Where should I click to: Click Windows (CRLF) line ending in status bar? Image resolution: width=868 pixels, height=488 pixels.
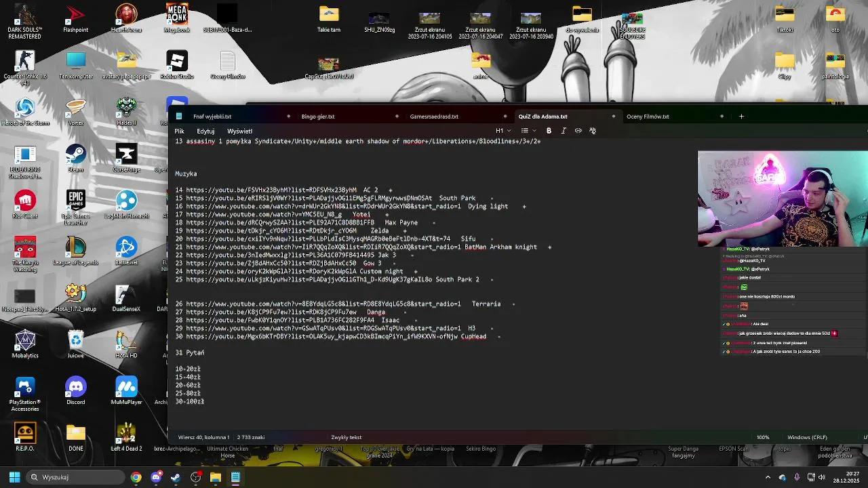tap(807, 437)
